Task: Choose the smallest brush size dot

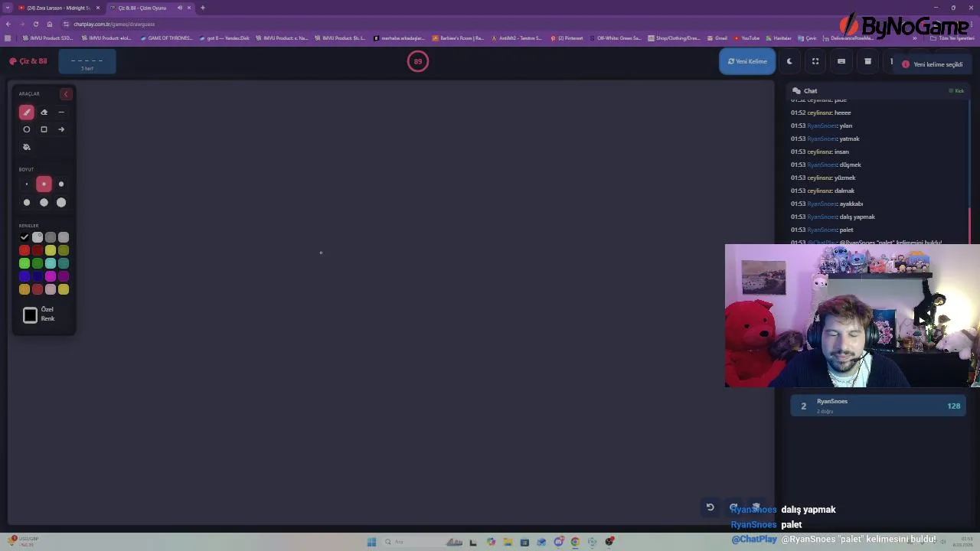Action: point(27,184)
